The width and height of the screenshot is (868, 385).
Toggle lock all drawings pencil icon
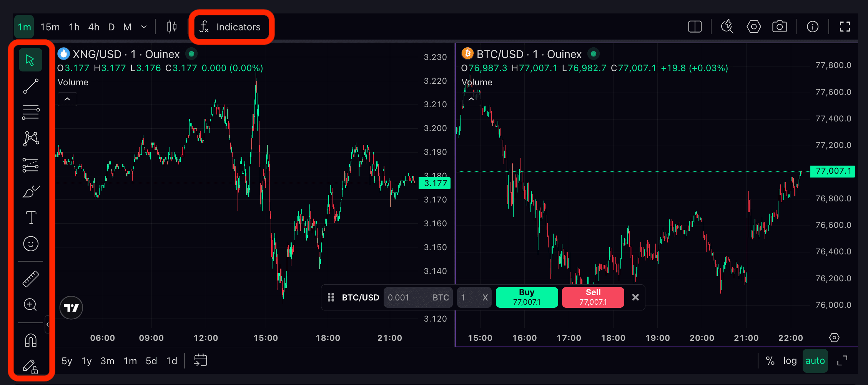(x=30, y=367)
